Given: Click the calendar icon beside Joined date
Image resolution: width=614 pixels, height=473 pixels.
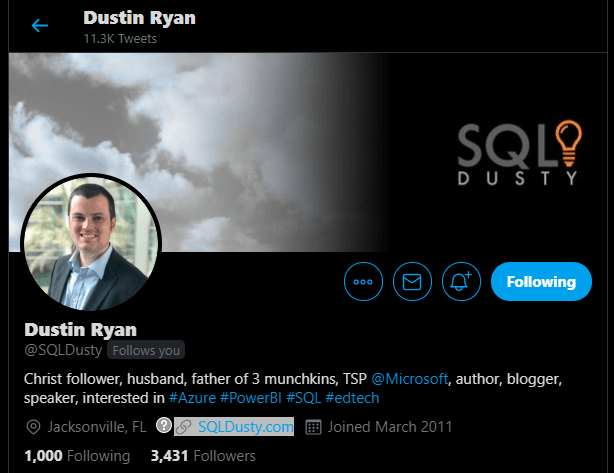Looking at the screenshot, I should tap(313, 427).
